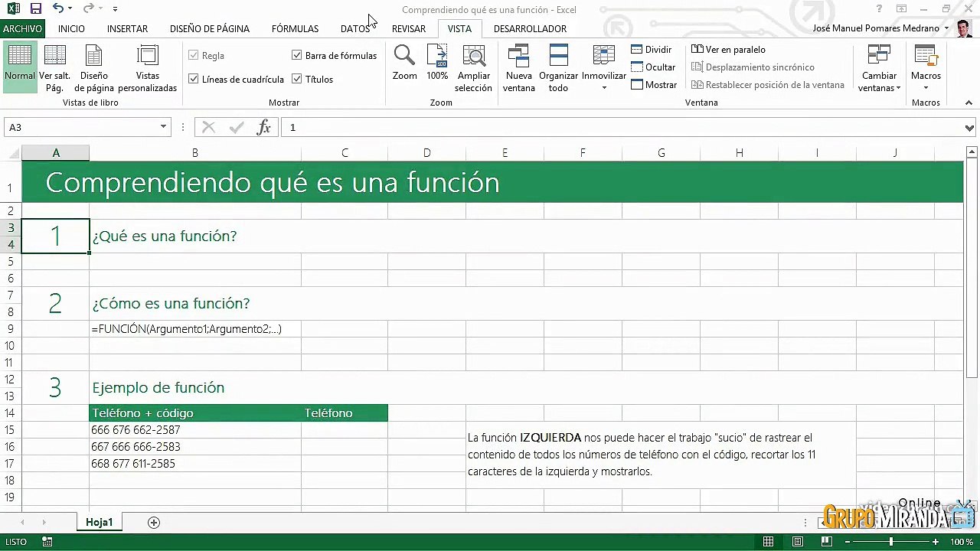The image size is (980, 551).
Task: Click the Save icon in quick access toolbar
Action: 35,9
